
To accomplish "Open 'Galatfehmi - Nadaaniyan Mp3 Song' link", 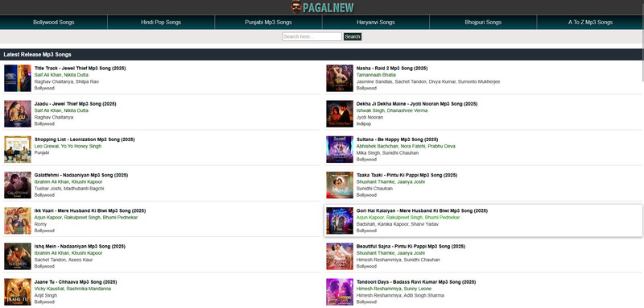I will pyautogui.click(x=81, y=175).
